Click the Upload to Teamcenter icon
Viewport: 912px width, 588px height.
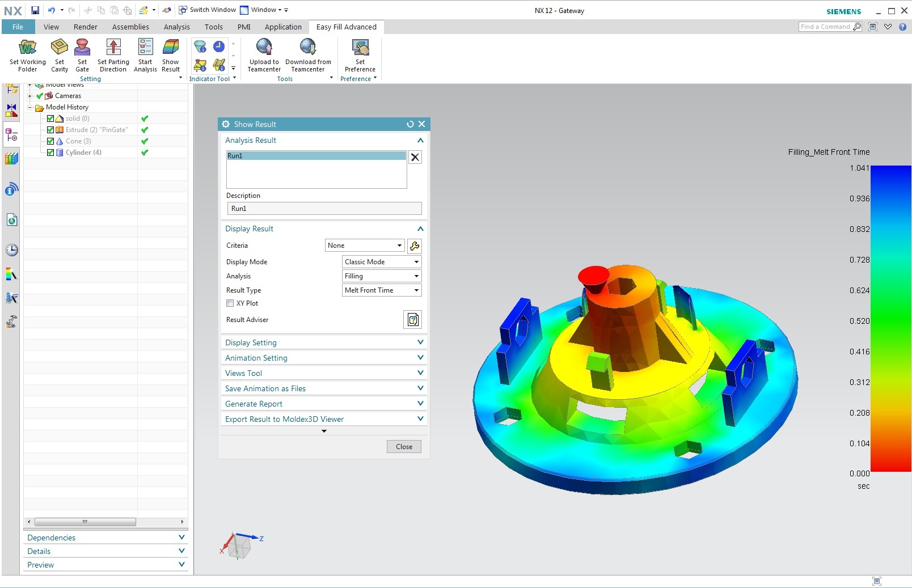(x=264, y=55)
